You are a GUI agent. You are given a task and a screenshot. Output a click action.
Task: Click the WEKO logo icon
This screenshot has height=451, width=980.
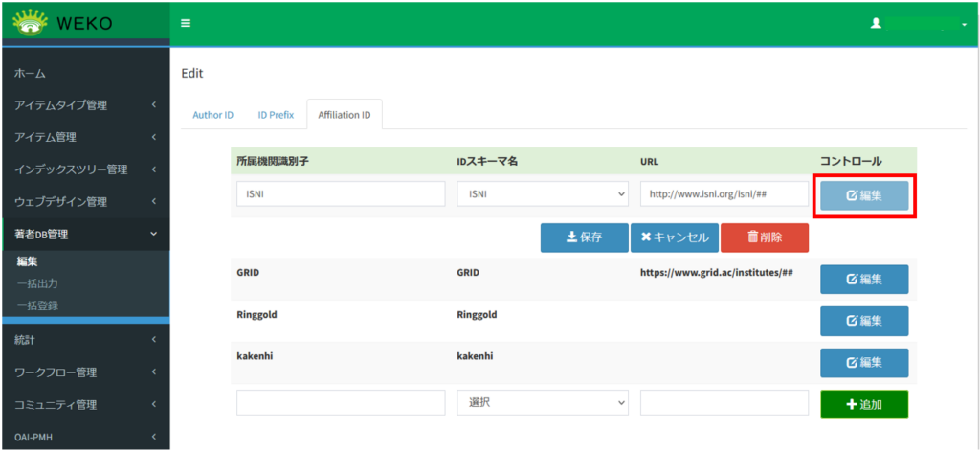(31, 22)
